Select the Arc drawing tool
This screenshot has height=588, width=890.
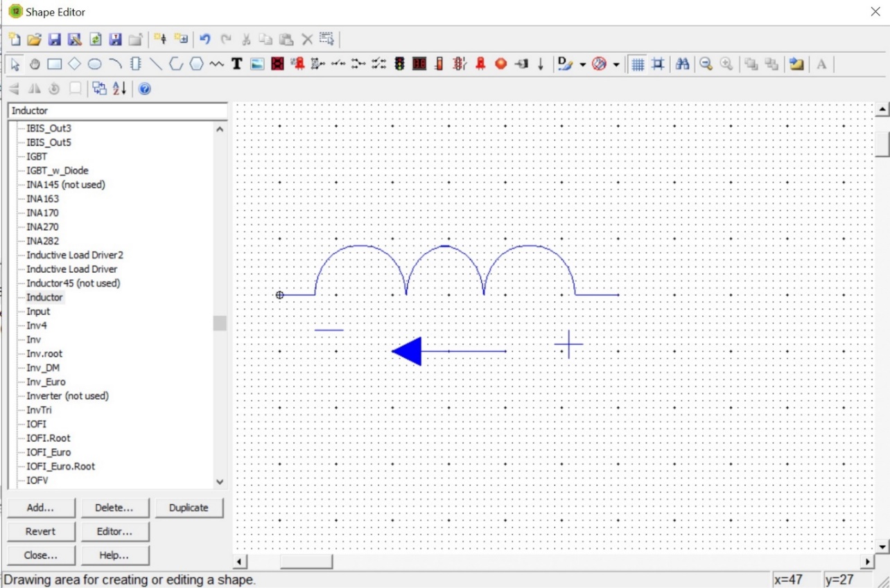pos(116,64)
